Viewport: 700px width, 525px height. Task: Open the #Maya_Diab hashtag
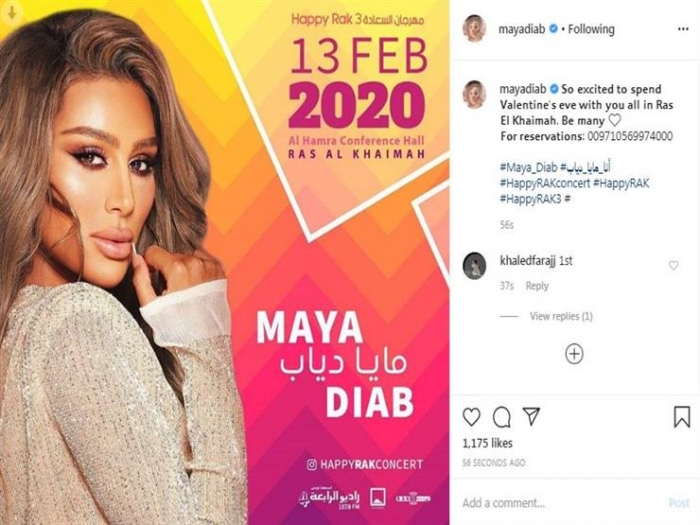[x=529, y=167]
